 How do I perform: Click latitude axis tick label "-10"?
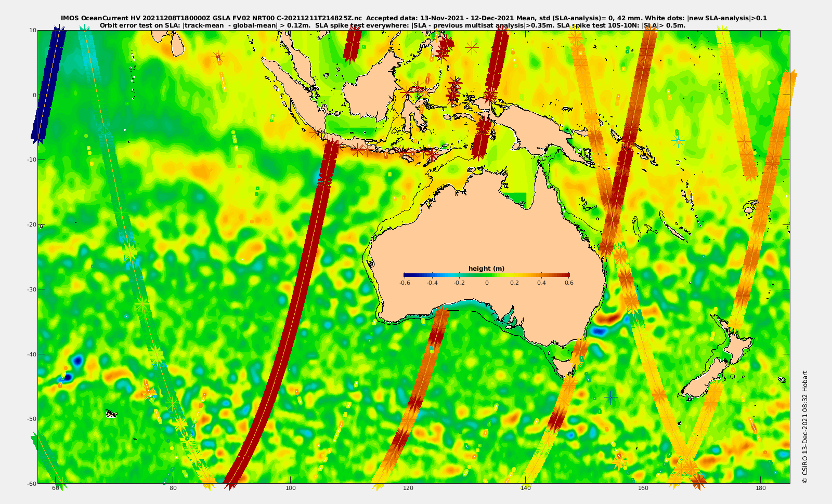point(32,160)
